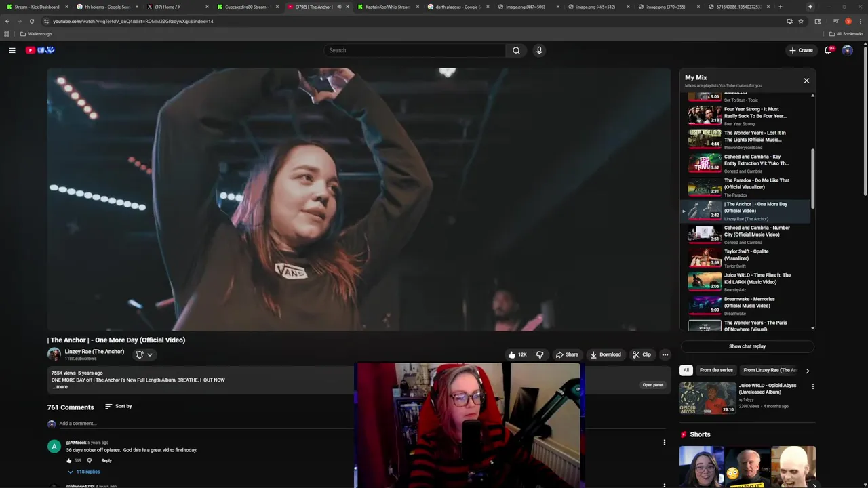868x488 pixels.
Task: Close the My Mix playlist panel
Action: 806,81
